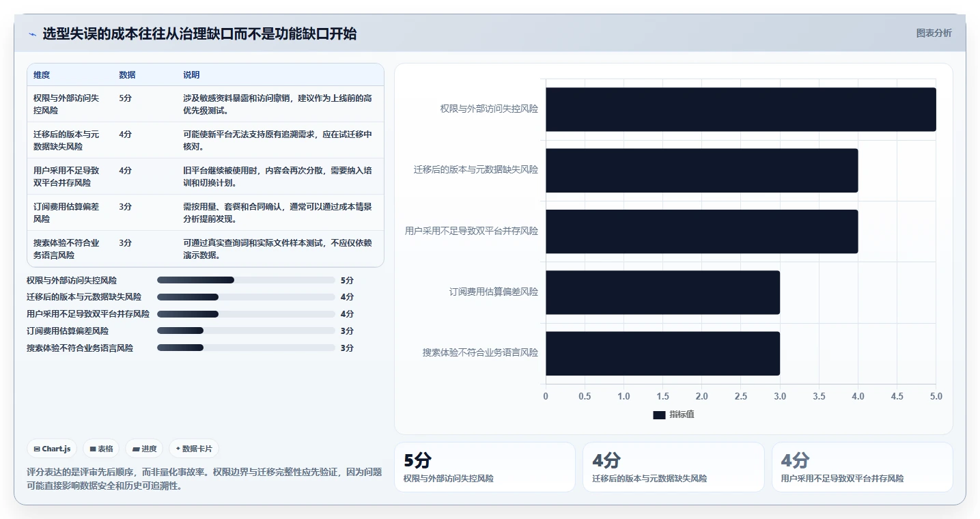The width and height of the screenshot is (980, 519).
Task: Click the description starting 涉及敏感资料暴露和访问撤销
Action: click(277, 104)
